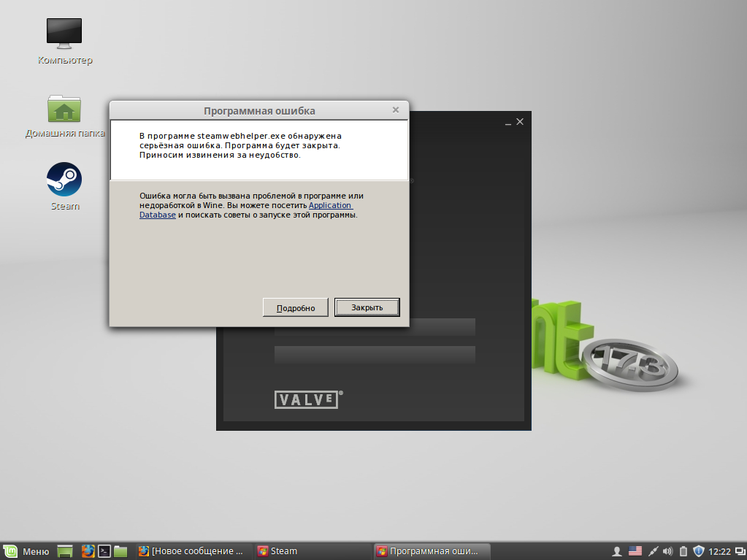Viewport: 747px width, 560px height.
Task: Switch to the Новое сообщение Firefox taskbar window
Action: coord(191,551)
